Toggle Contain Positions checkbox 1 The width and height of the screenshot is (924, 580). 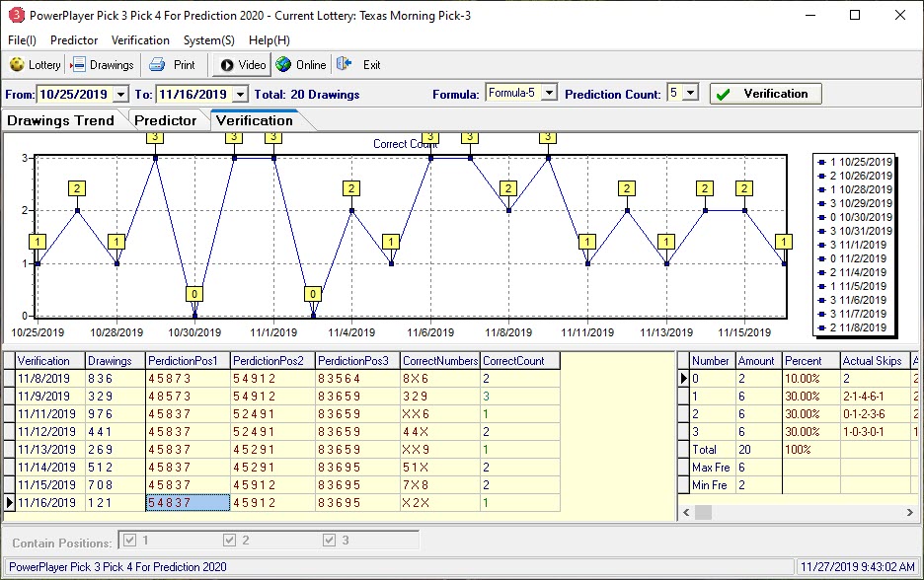[x=130, y=540]
